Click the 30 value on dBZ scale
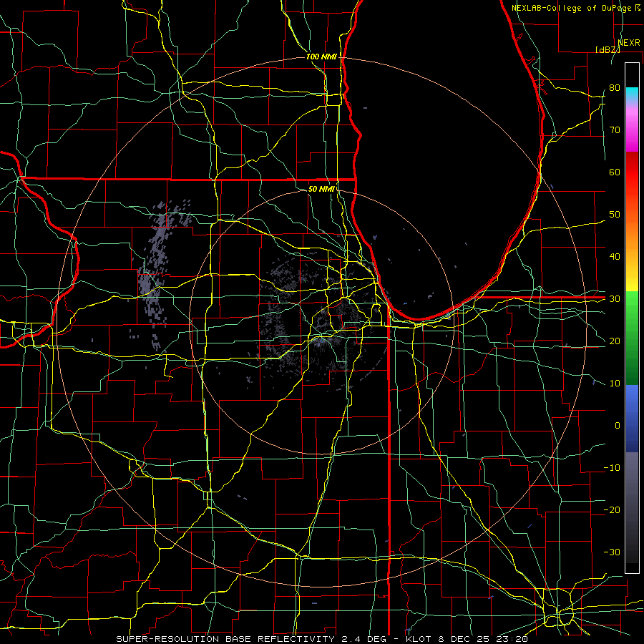 pos(615,299)
